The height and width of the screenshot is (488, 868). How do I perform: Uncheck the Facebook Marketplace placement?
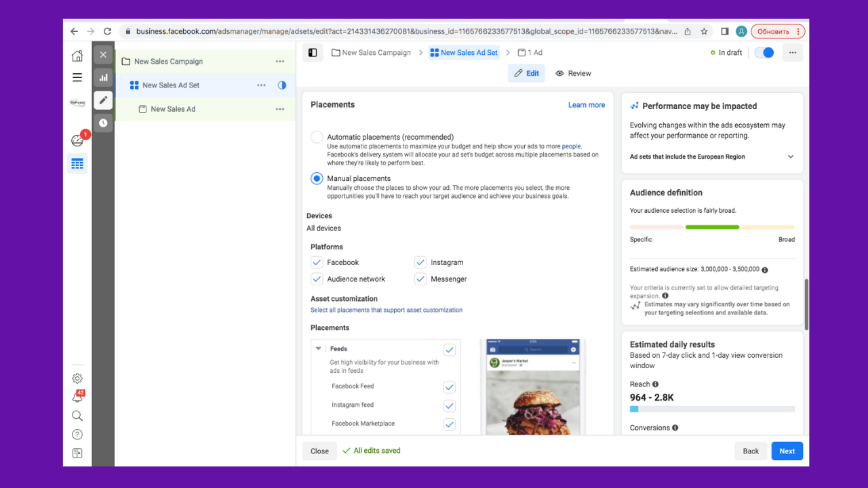(x=449, y=424)
